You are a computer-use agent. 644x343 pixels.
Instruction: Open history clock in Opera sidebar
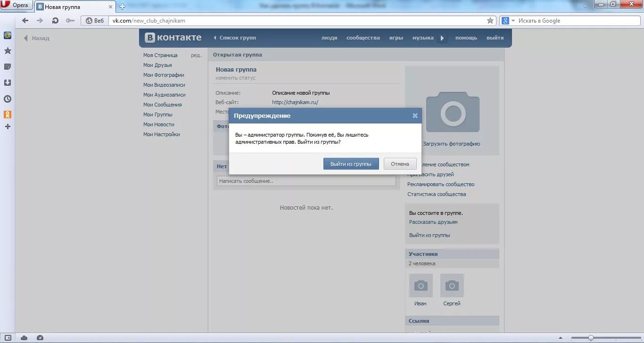point(8,99)
